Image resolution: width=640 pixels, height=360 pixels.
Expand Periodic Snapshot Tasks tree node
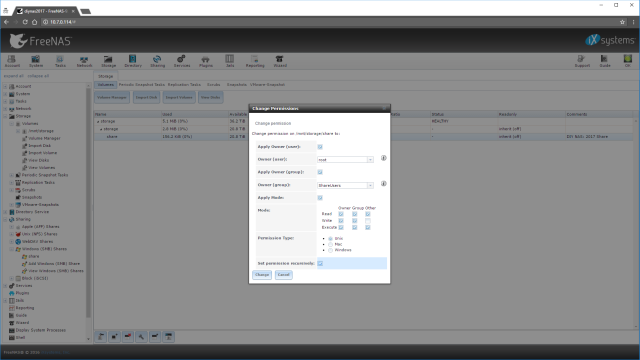(x=11, y=175)
